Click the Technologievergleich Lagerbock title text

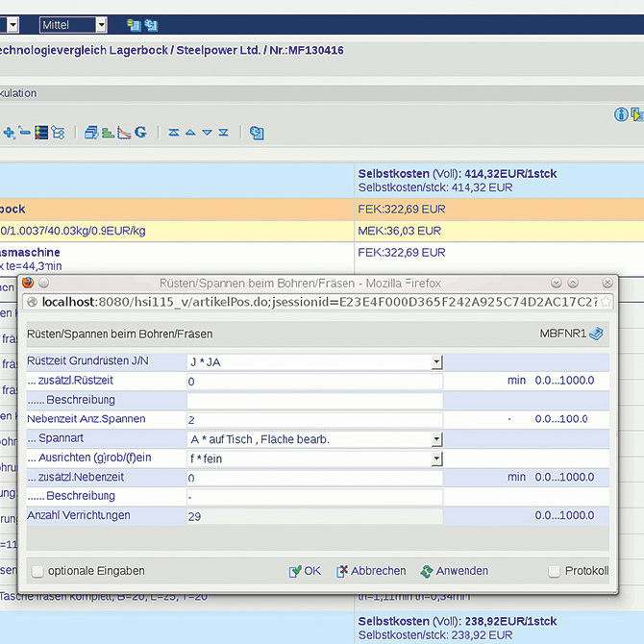point(172,50)
